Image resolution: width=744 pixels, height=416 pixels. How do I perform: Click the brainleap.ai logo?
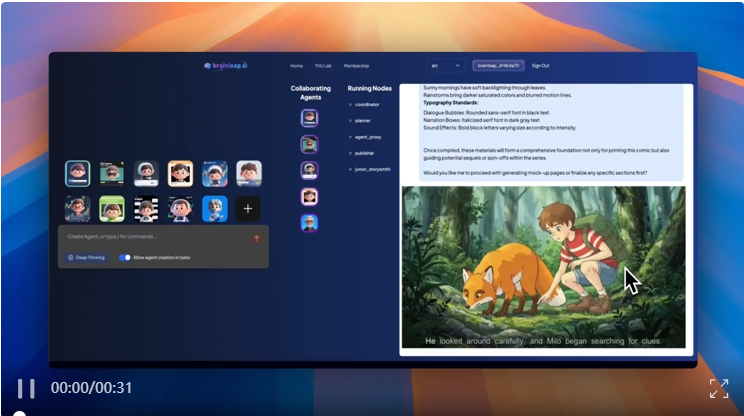pos(226,65)
